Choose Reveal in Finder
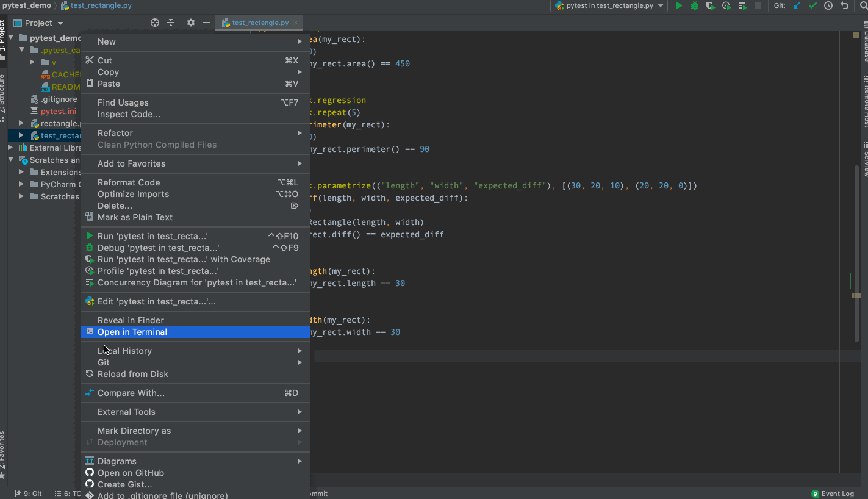Viewport: 868px width, 499px height. 195,320
